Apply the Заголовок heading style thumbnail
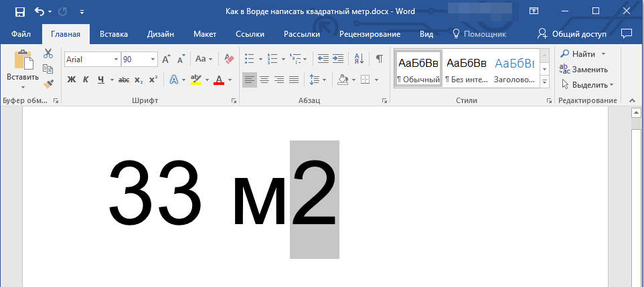The height and width of the screenshot is (287, 644). [x=514, y=69]
